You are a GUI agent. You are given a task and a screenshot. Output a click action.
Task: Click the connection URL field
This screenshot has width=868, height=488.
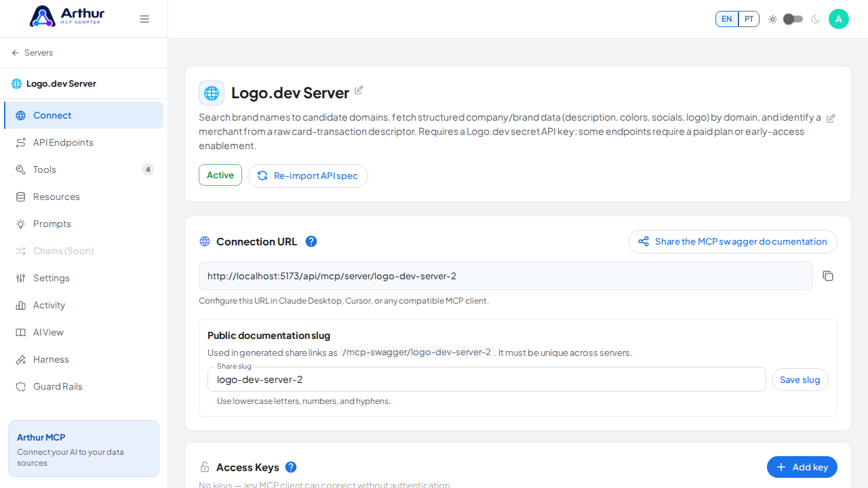pyautogui.click(x=506, y=276)
